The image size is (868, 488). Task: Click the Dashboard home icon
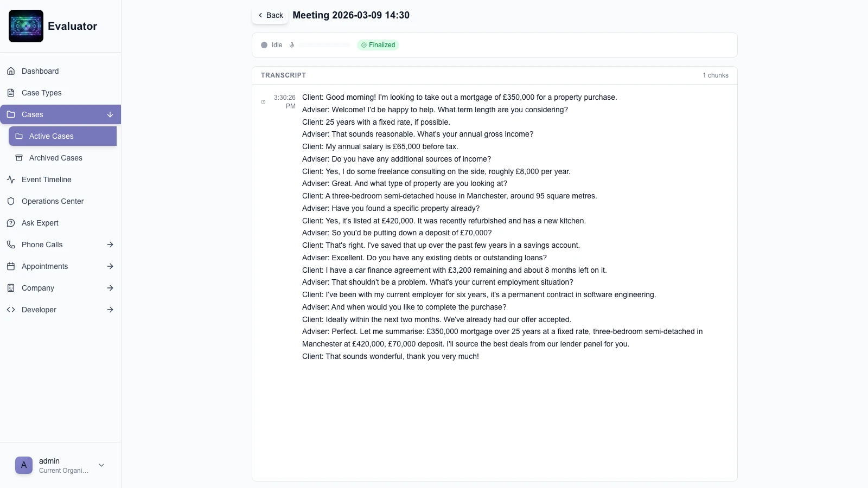(x=11, y=71)
